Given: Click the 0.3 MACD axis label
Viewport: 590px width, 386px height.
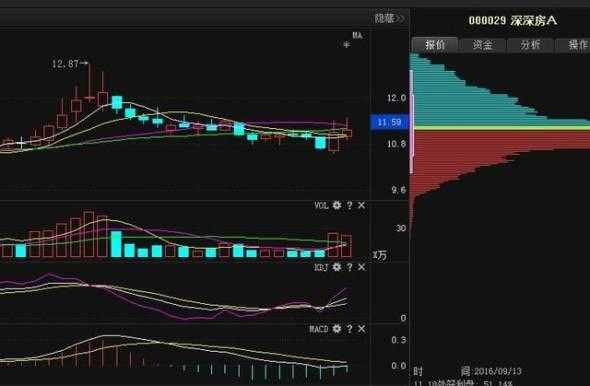Looking at the screenshot, I should [x=399, y=340].
